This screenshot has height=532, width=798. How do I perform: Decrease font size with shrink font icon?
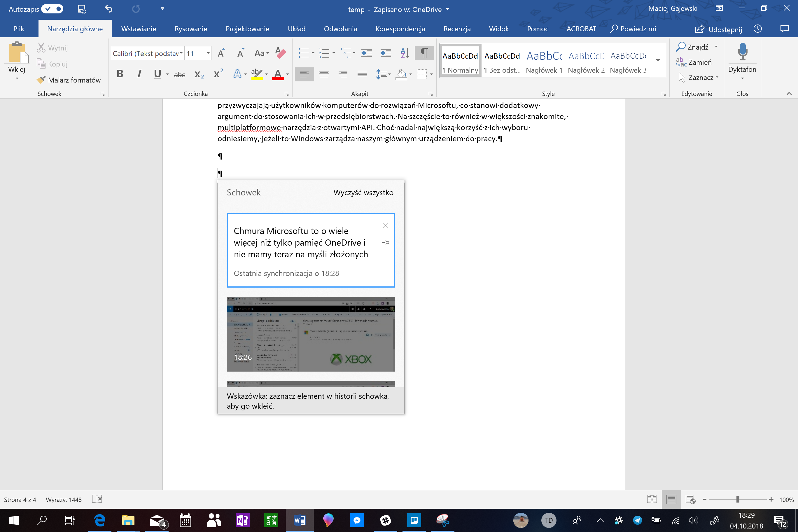pos(241,53)
